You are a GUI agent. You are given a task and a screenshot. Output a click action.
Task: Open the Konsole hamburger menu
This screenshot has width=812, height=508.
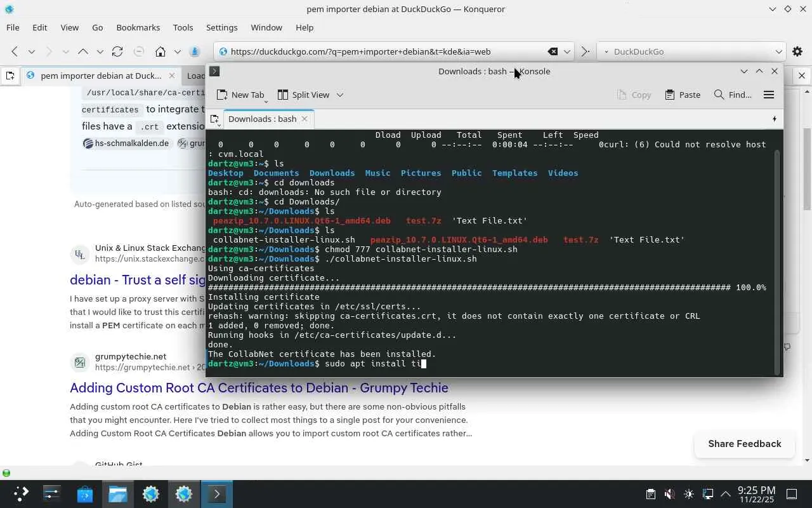(769, 95)
